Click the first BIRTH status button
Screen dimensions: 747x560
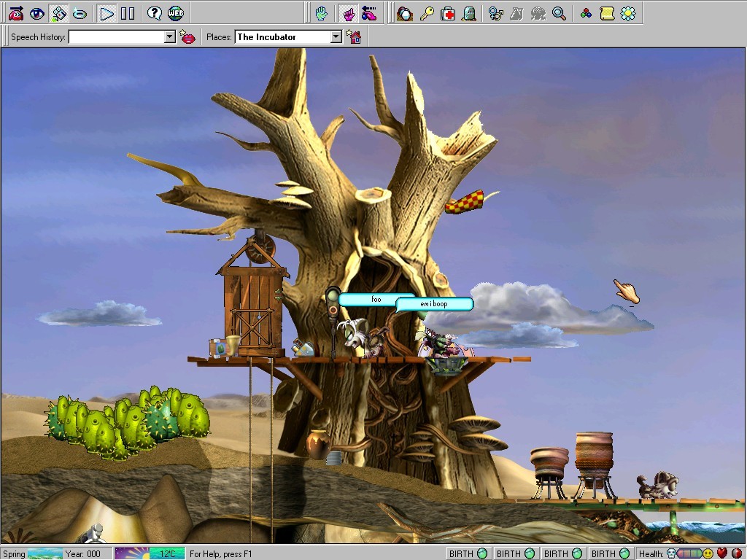[x=468, y=553]
